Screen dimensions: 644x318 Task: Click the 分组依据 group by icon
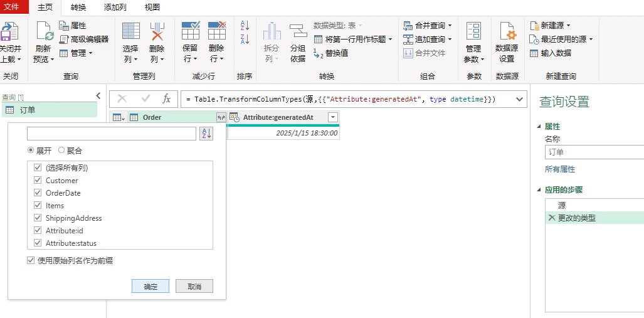point(298,31)
